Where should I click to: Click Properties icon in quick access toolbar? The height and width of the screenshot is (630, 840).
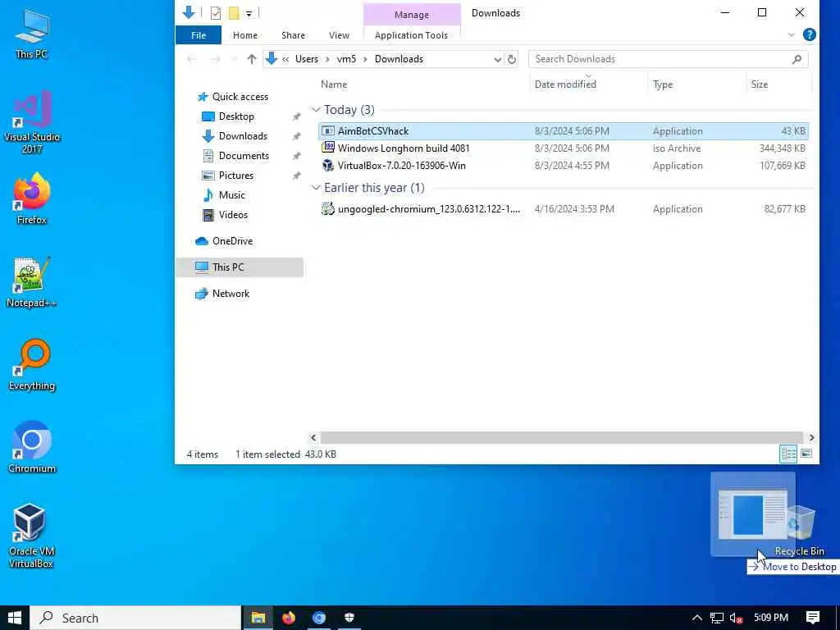(x=216, y=13)
